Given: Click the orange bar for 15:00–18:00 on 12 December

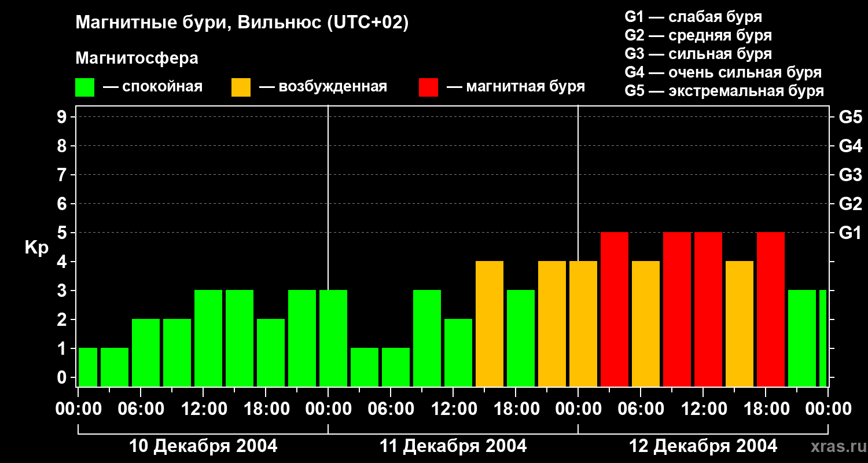Looking at the screenshot, I should point(740,324).
